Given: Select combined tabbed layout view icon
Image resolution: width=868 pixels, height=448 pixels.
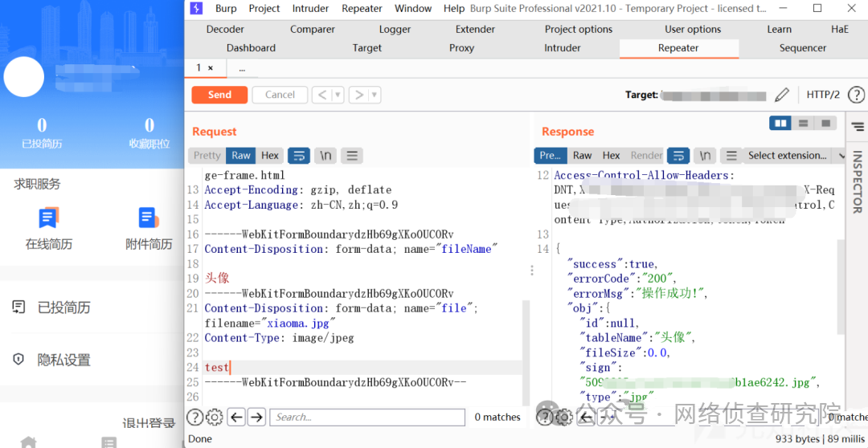Looking at the screenshot, I should click(825, 123).
